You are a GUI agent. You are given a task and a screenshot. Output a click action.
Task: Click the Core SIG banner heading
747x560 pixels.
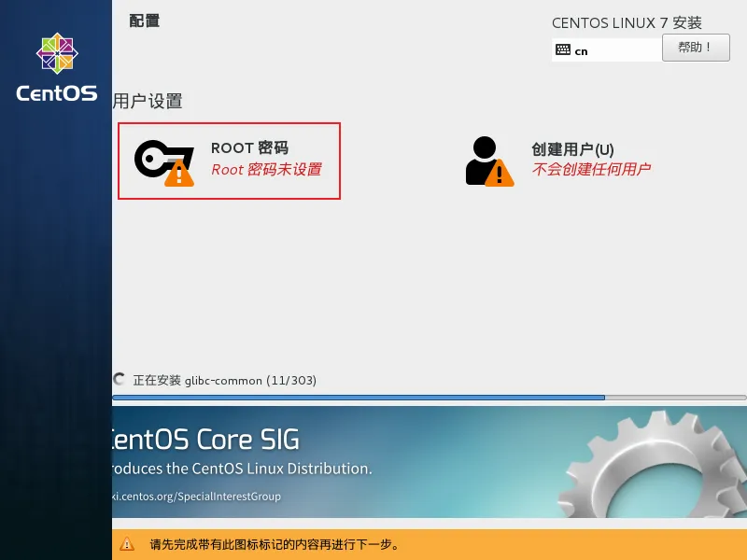(x=205, y=440)
